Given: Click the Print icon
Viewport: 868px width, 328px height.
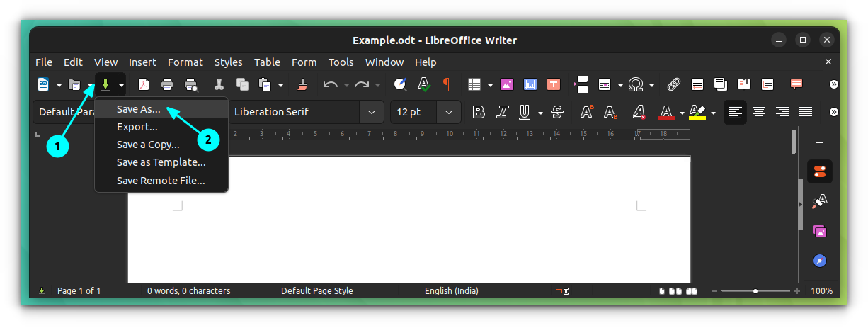Looking at the screenshot, I should [167, 85].
